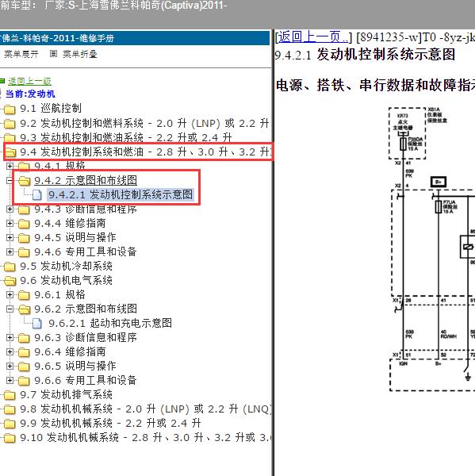This screenshot has width=475, height=476.
Task: Click the folder icon of 9.10 发动机机械系统
Action: [x=10, y=438]
